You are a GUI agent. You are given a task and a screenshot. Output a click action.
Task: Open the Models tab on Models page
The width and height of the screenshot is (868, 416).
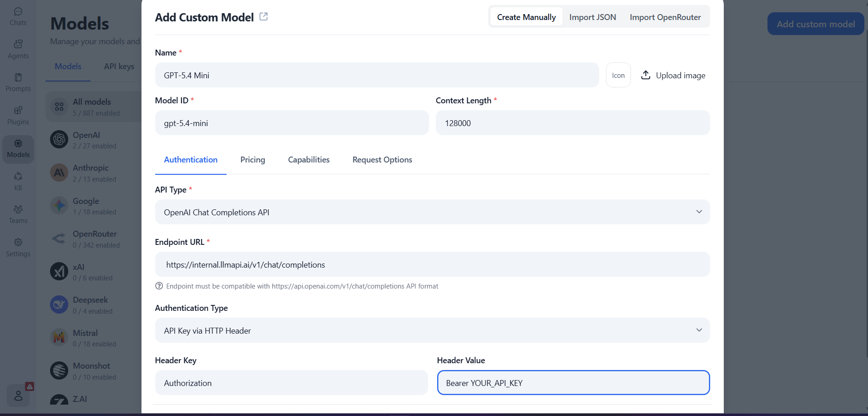pos(68,66)
